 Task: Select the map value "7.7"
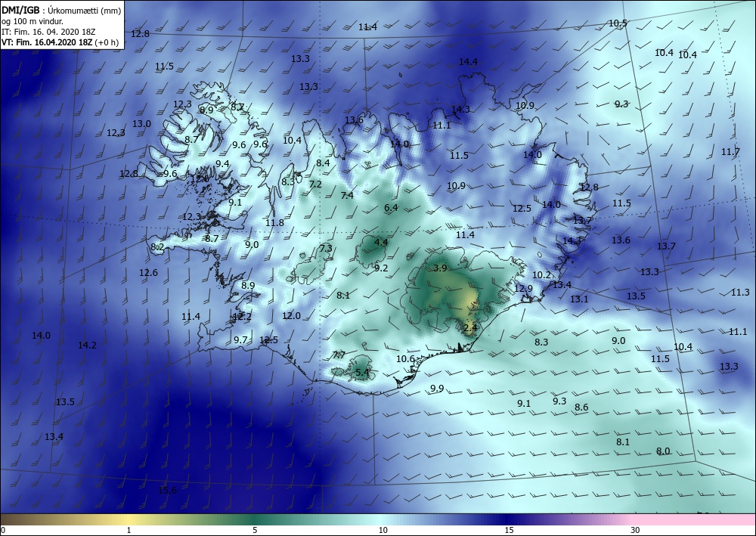click(x=339, y=355)
